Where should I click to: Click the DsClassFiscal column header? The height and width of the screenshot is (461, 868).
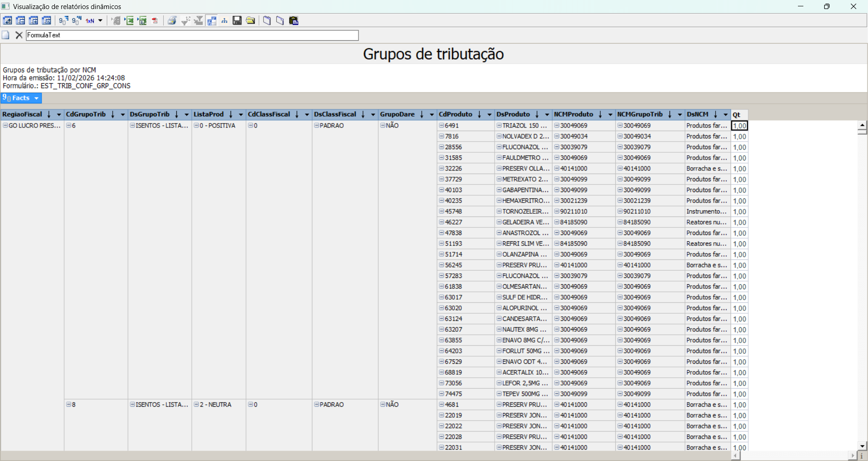(335, 115)
